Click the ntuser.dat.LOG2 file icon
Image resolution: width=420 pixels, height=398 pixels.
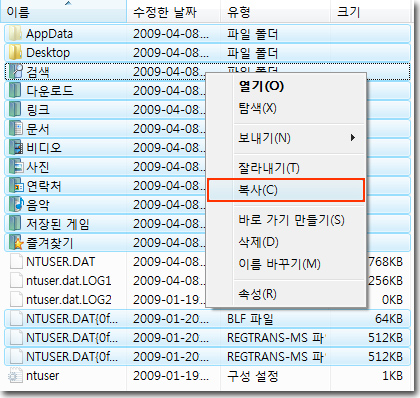point(16,300)
